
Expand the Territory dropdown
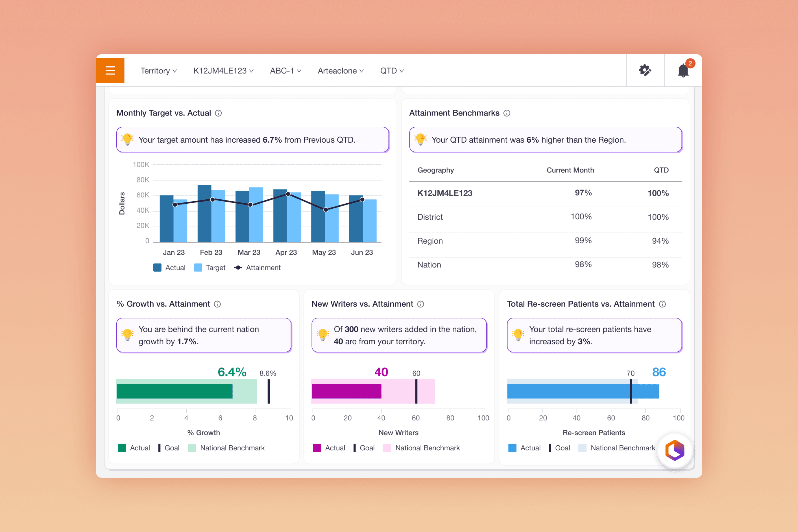(x=158, y=71)
